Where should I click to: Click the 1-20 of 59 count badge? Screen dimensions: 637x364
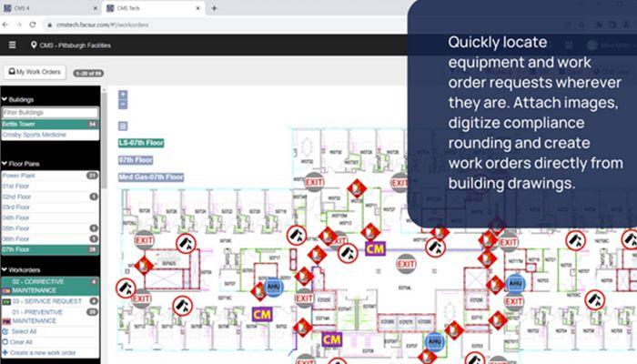88,73
